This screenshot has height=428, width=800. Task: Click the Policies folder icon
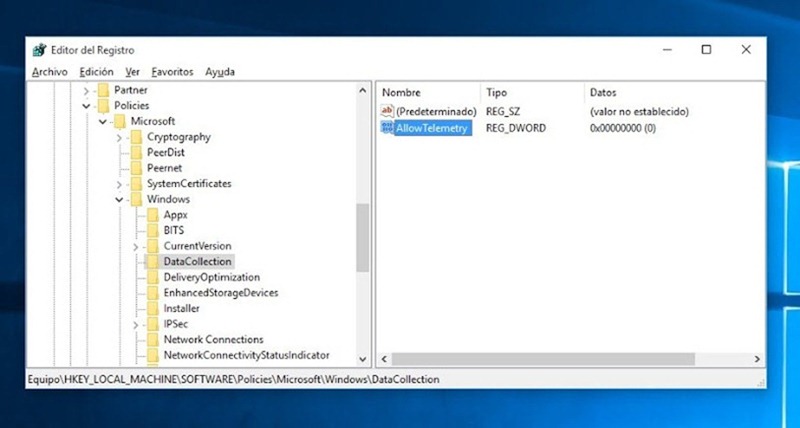[104, 106]
